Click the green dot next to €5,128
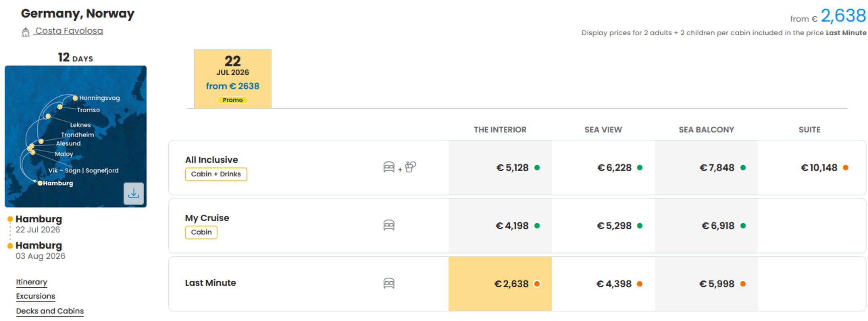Image resolution: width=868 pixels, height=321 pixels. click(537, 168)
